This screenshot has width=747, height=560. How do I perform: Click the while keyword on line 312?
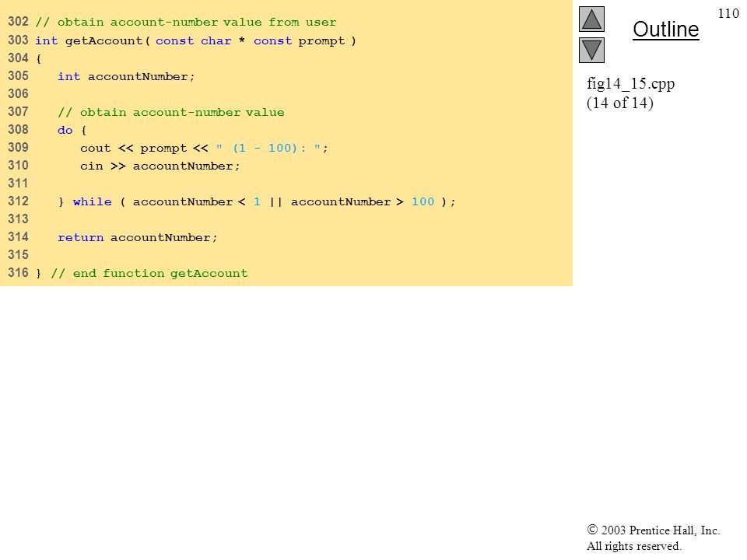pos(93,202)
